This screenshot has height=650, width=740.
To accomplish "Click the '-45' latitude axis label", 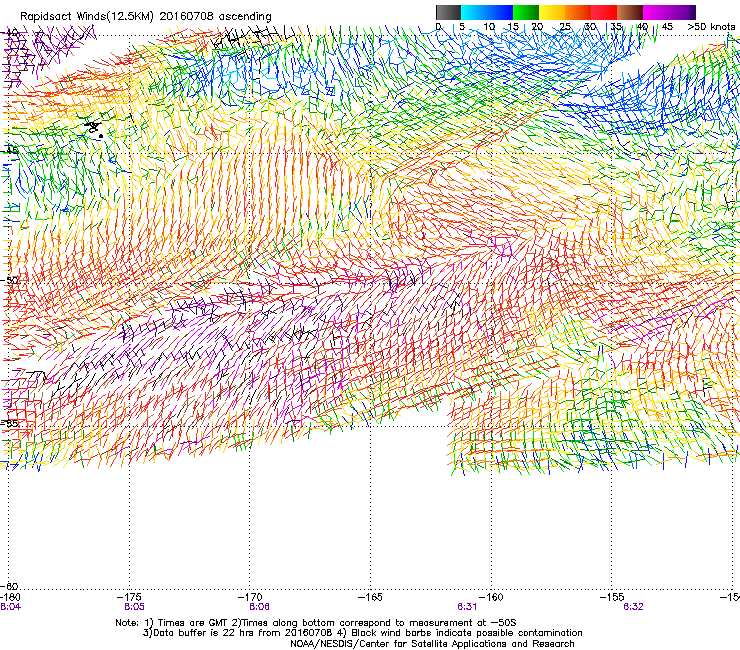I will click(8, 151).
